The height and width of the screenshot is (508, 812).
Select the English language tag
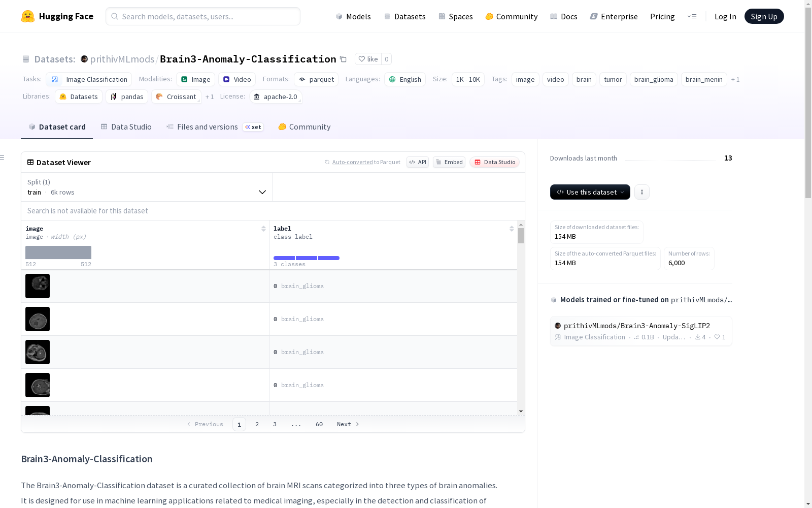[x=405, y=79]
